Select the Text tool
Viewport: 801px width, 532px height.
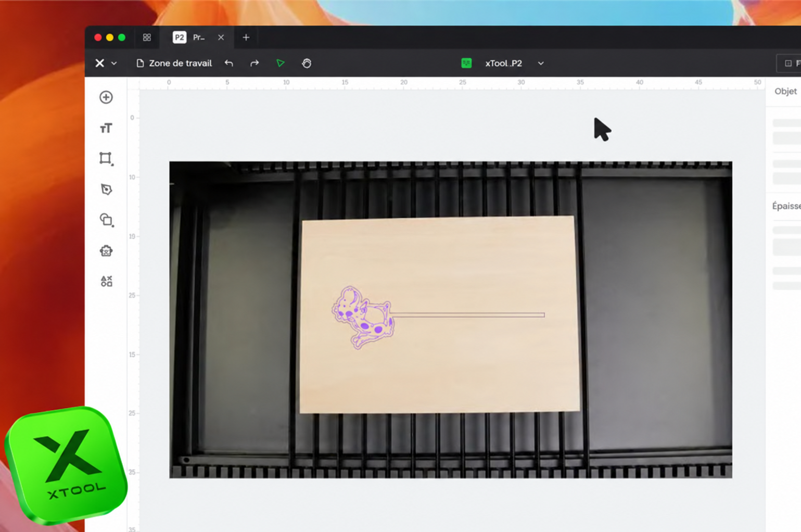[x=106, y=128]
